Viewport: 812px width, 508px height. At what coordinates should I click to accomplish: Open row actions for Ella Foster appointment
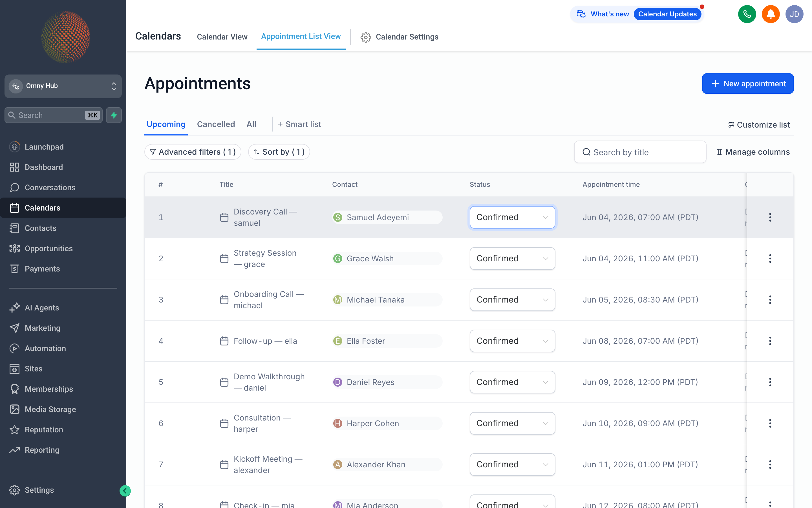point(770,341)
